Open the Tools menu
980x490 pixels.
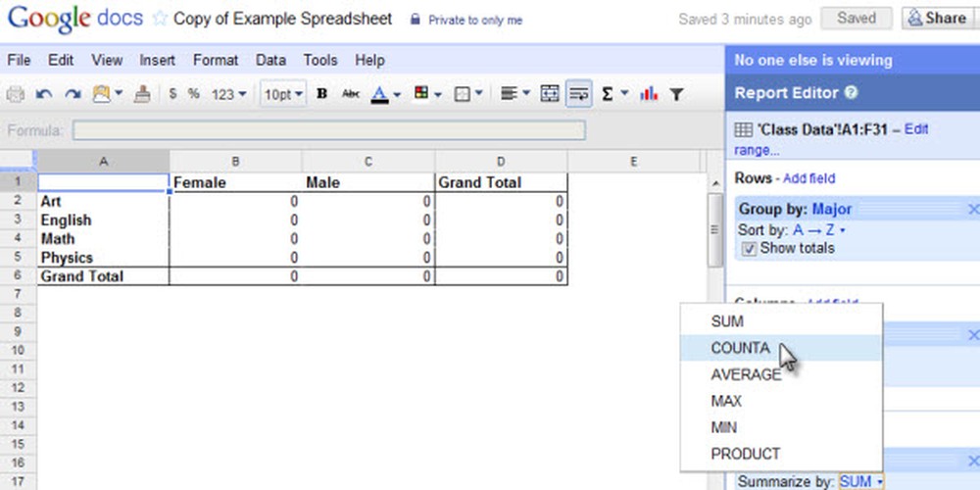(x=320, y=61)
